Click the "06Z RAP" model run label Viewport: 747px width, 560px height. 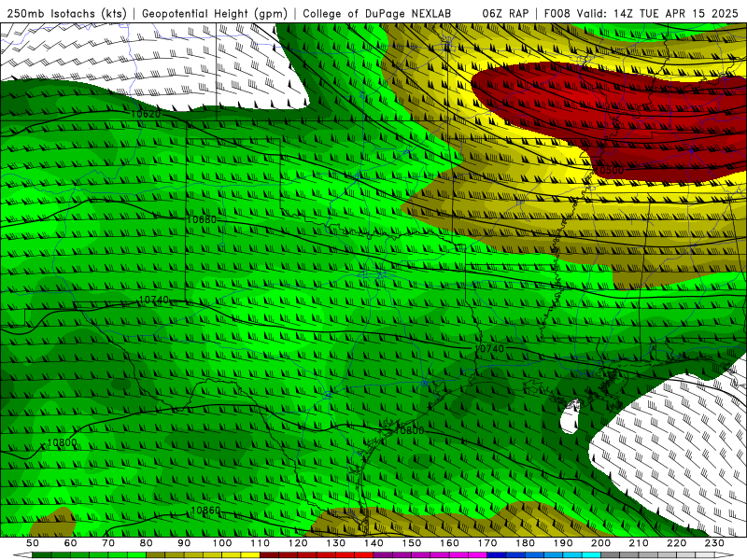coord(505,13)
